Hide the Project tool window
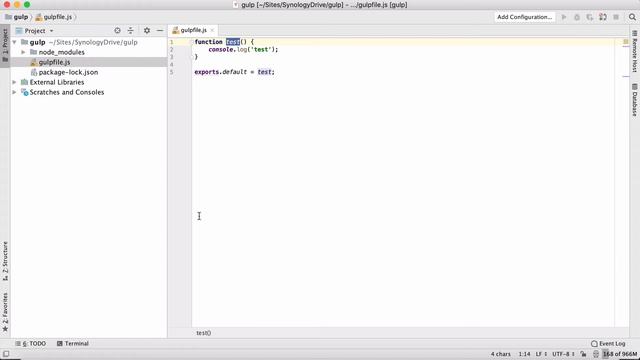Viewport: 640px width, 360px height. (x=160, y=31)
